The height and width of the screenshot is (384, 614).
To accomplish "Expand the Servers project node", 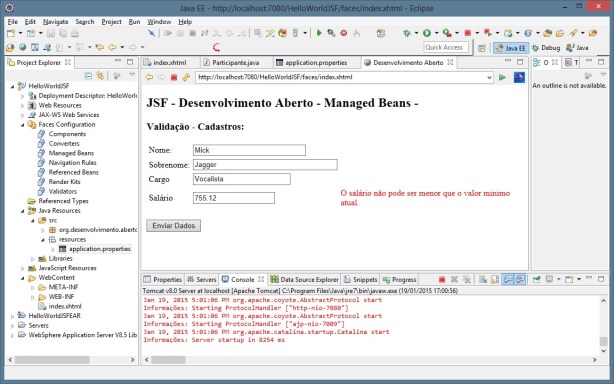I will [13, 326].
